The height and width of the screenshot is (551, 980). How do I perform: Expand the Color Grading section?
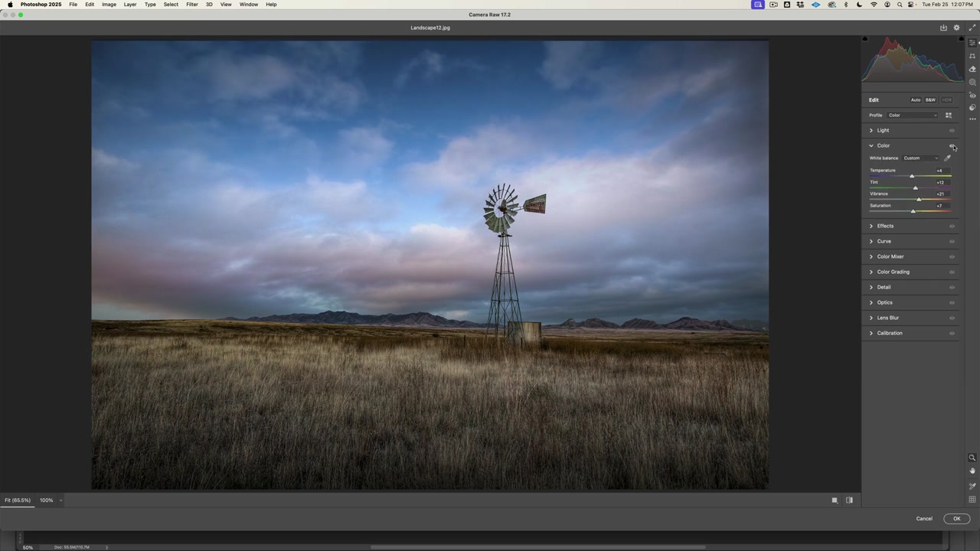[x=893, y=272]
